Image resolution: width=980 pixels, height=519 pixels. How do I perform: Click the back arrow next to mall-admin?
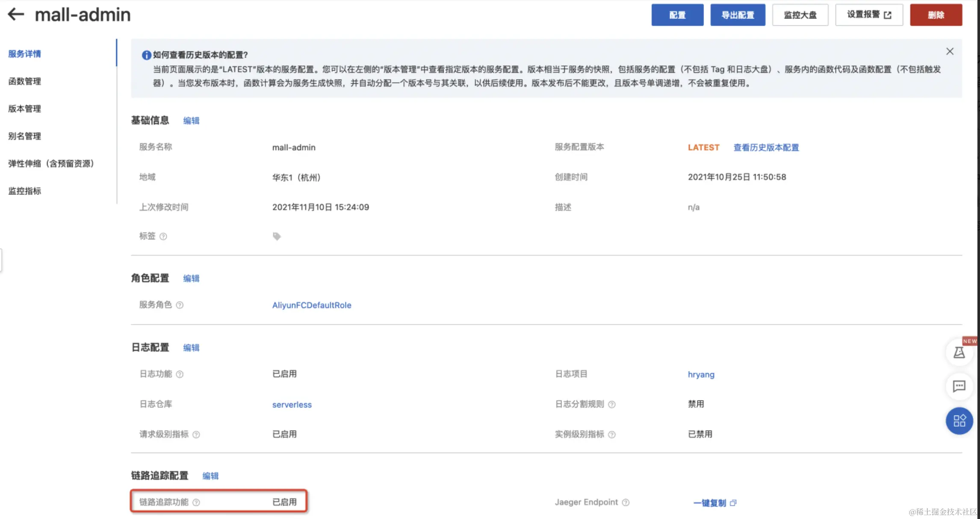point(16,14)
